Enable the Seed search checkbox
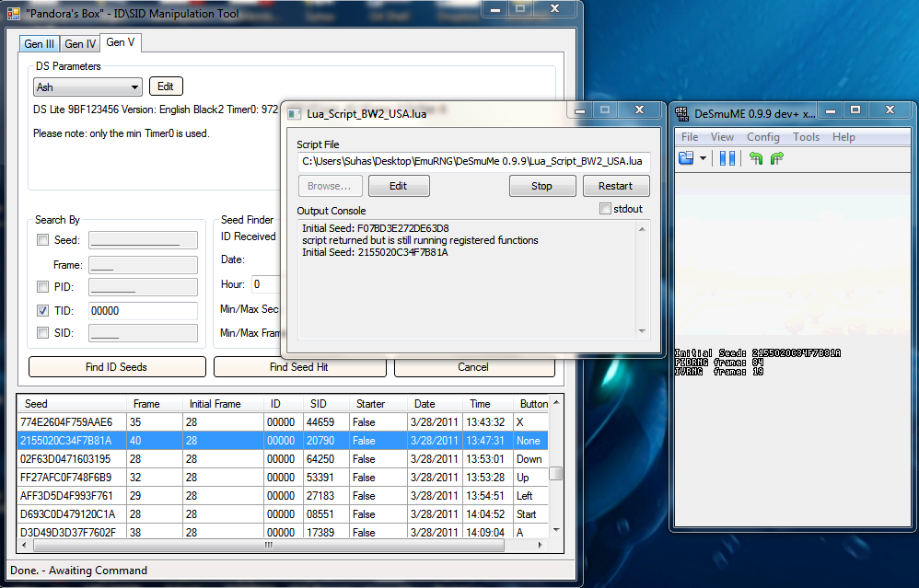The image size is (919, 588). point(42,239)
